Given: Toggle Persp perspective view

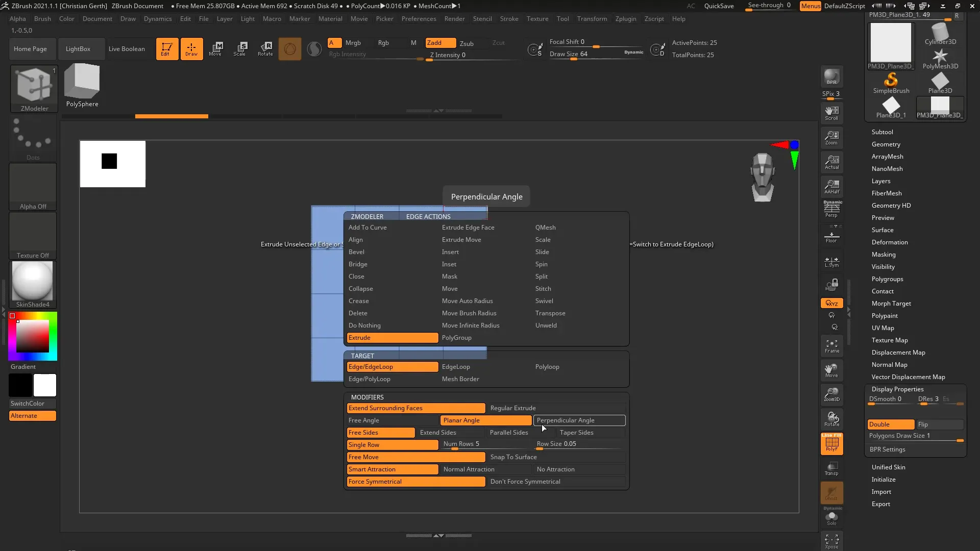Looking at the screenshot, I should point(831,209).
